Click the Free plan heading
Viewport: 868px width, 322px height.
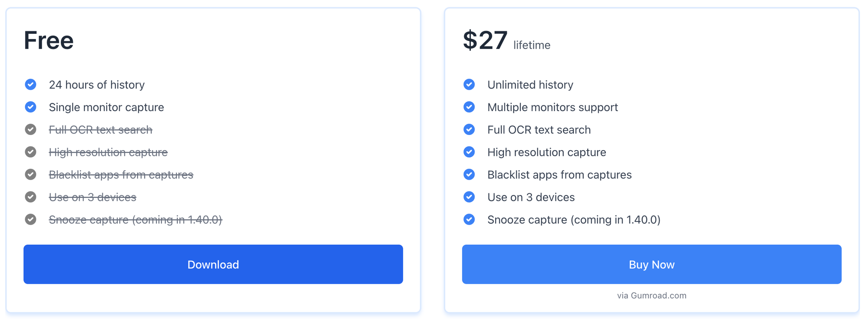[x=49, y=40]
